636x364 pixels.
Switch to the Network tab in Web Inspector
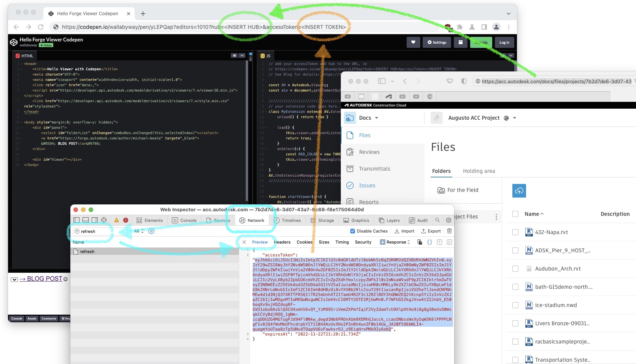[x=252, y=220]
